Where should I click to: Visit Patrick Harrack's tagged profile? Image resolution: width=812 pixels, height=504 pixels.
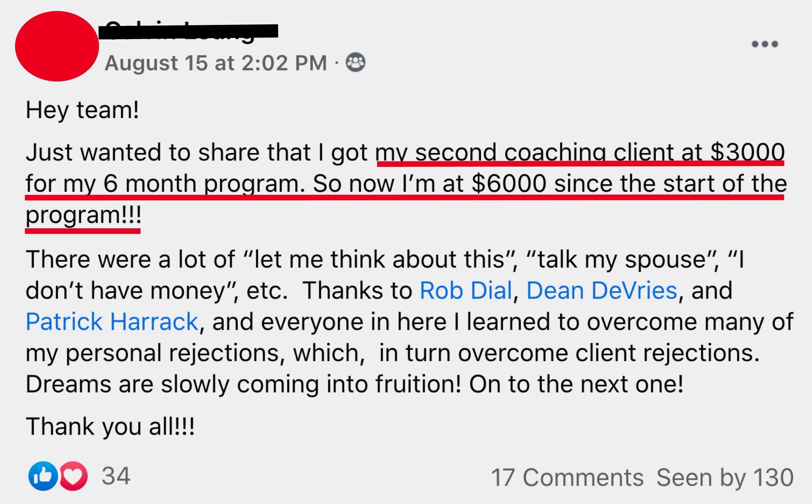(x=112, y=322)
